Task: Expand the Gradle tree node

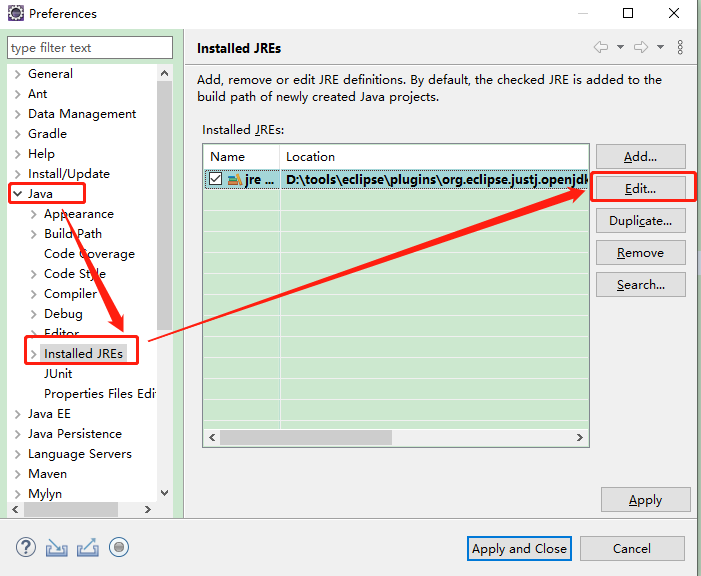Action: click(17, 134)
